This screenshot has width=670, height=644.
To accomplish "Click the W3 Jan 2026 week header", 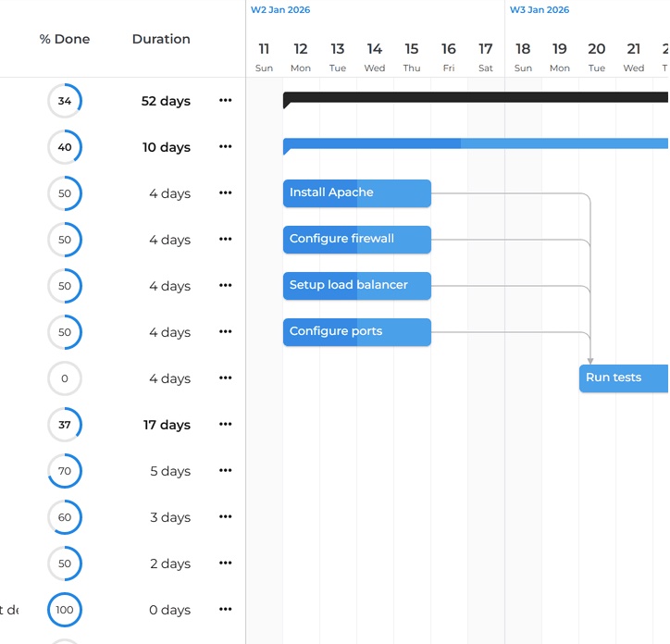I will coord(540,10).
